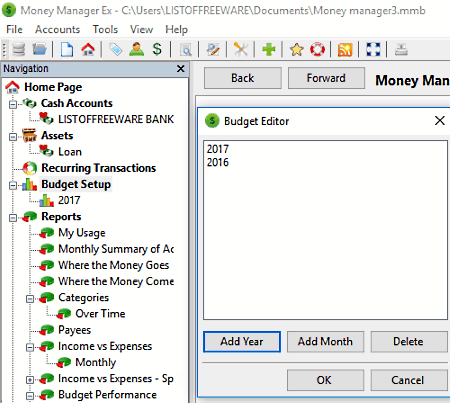Select 2016 in the Budget Editor list
Image resolution: width=450 pixels, height=403 pixels.
218,162
